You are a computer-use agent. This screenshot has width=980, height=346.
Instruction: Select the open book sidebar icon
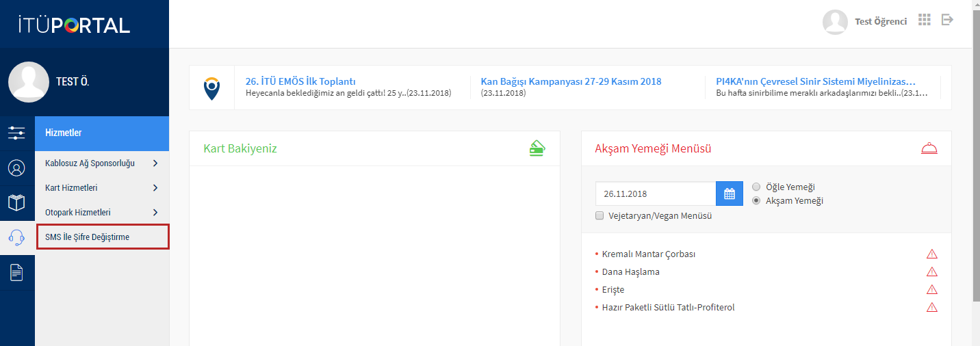[x=16, y=203]
